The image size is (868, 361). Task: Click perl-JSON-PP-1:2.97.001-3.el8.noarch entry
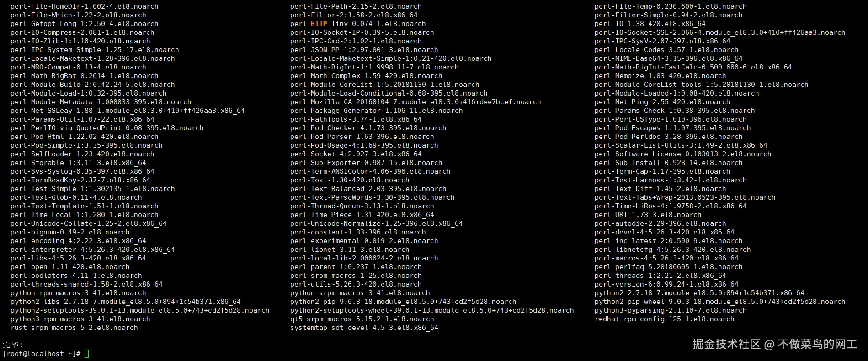tap(364, 50)
